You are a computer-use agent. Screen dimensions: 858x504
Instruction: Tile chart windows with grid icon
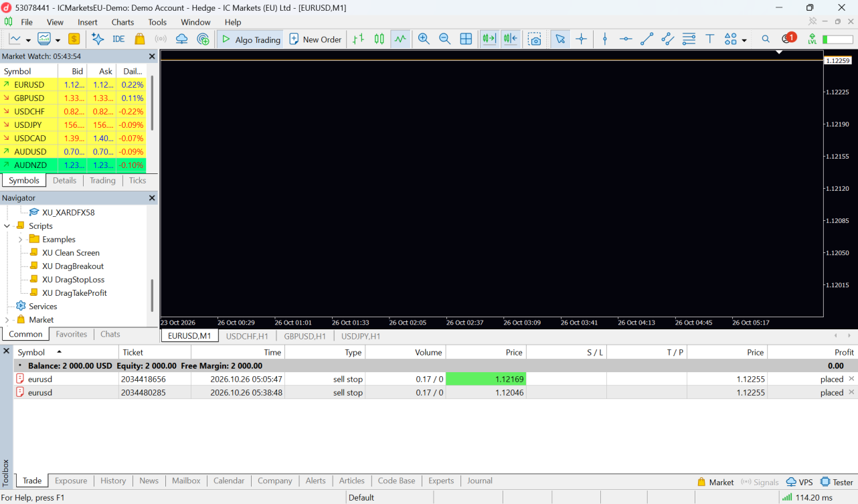[466, 39]
